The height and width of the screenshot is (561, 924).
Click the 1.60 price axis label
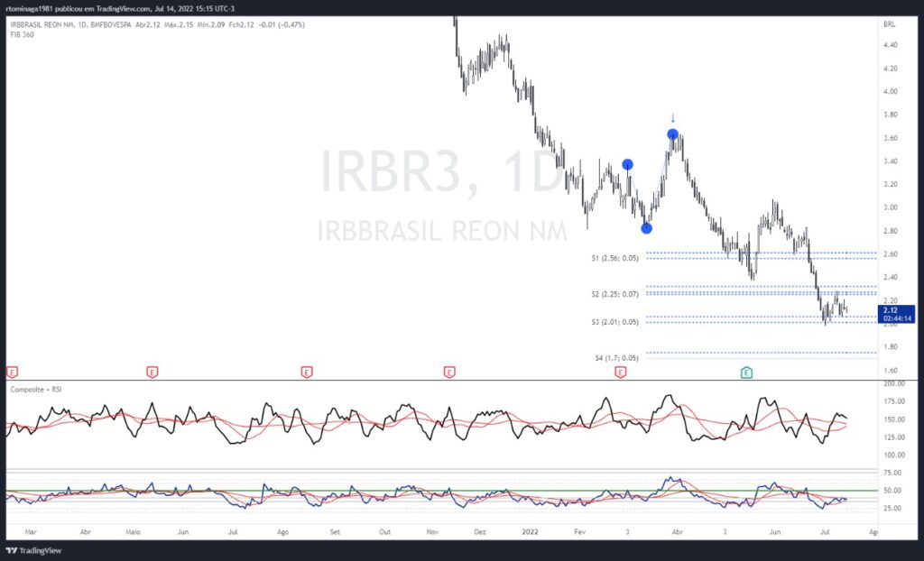point(891,370)
